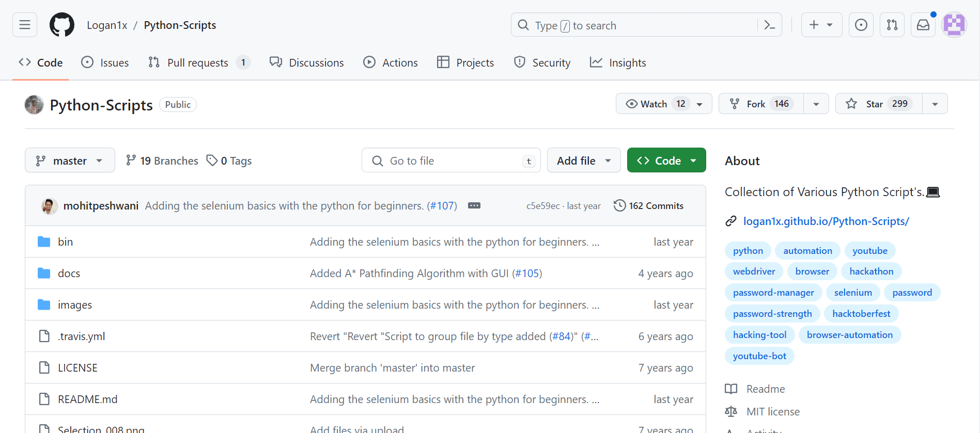Expand the Add file dropdown
The height and width of the screenshot is (433, 980).
583,161
